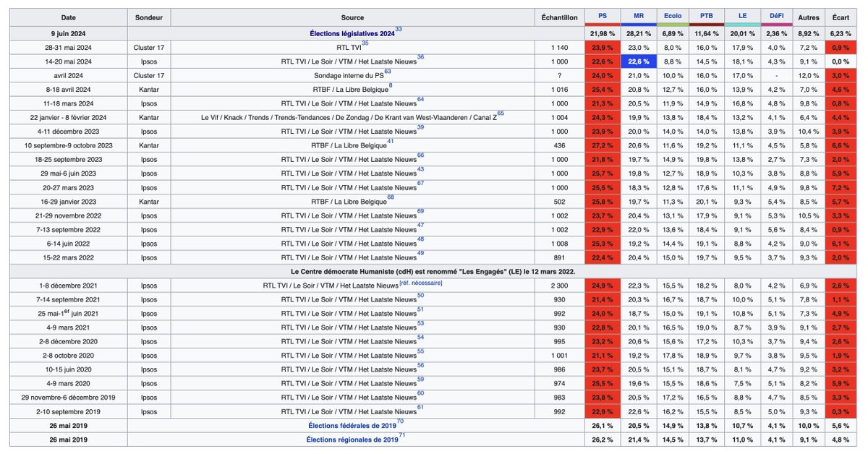Click the PS result 26,1 % for fédérales 2019
The height and width of the screenshot is (454, 868).
[601, 426]
